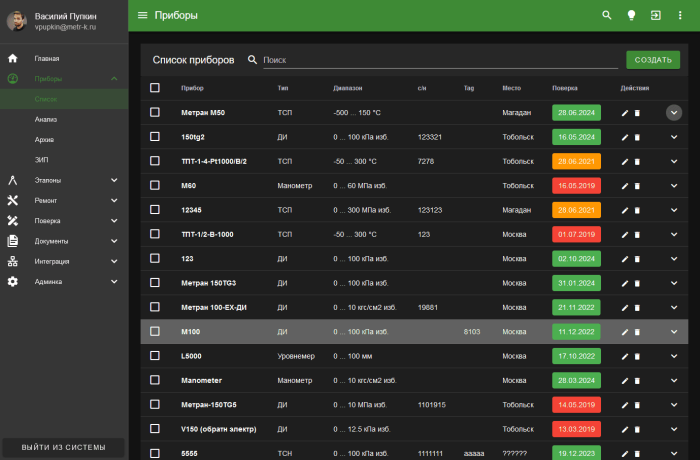This screenshot has width=700, height=460.
Task: Toggle the select-all checkbox in table header
Action: [x=155, y=88]
